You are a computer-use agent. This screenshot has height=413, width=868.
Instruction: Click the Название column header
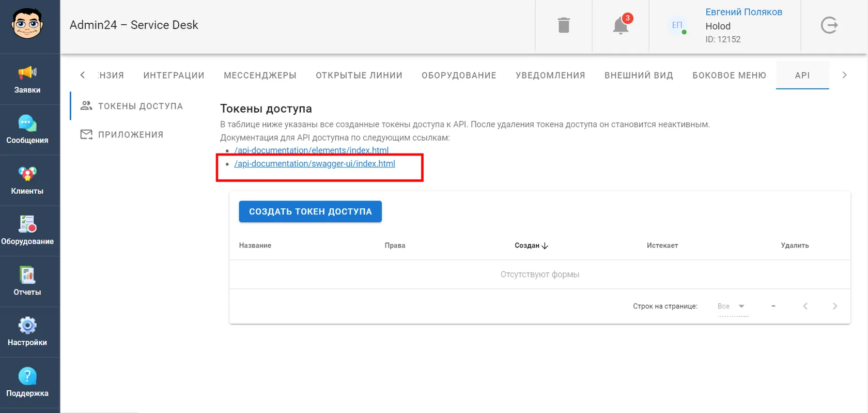tap(255, 246)
